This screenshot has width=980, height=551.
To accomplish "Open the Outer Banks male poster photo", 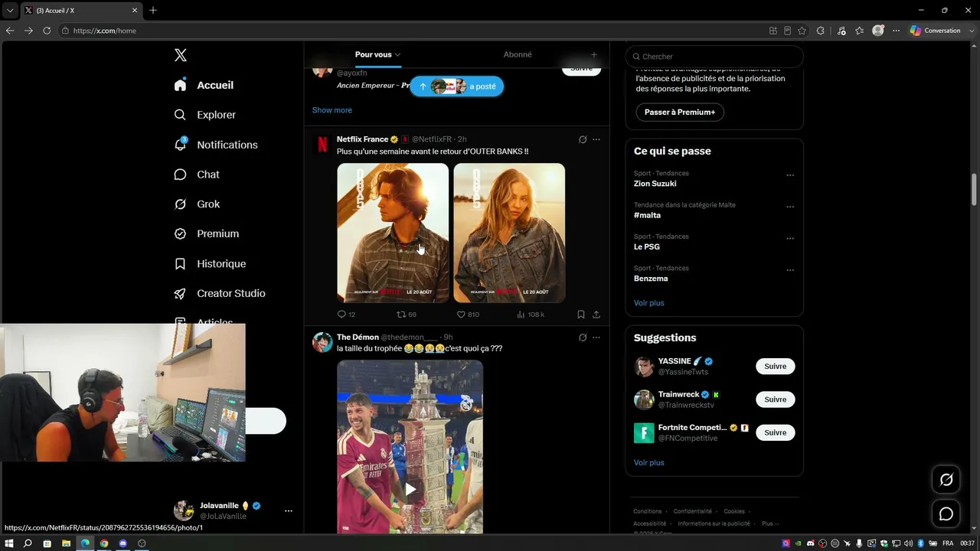I will pos(393,233).
